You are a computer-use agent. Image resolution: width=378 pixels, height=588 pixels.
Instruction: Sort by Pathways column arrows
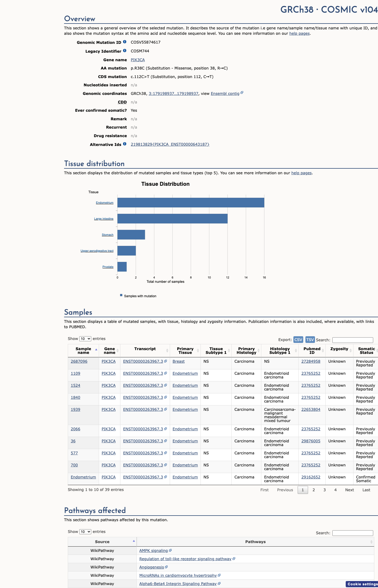pyautogui.click(x=371, y=542)
